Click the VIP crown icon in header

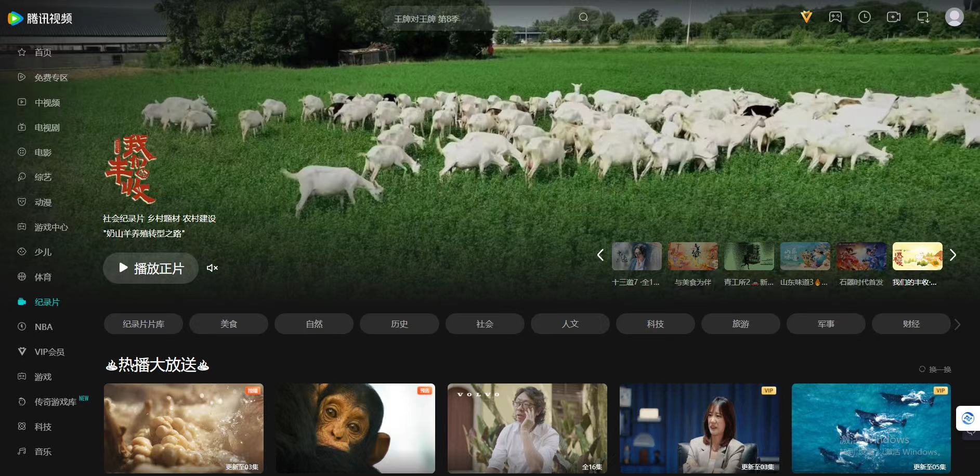(x=806, y=17)
